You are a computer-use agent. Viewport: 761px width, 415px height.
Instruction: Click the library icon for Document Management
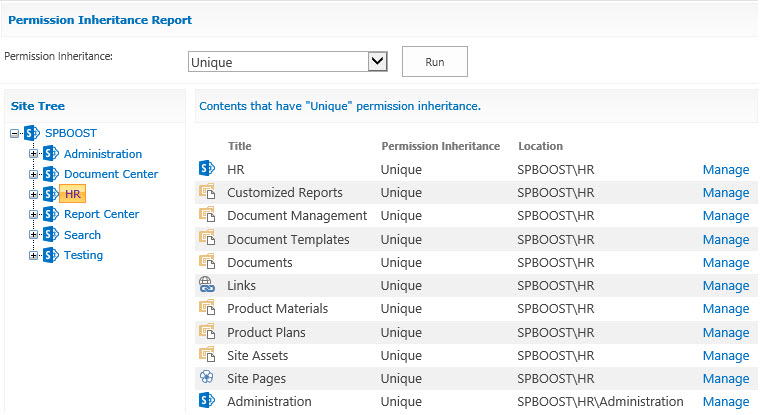[x=207, y=214]
